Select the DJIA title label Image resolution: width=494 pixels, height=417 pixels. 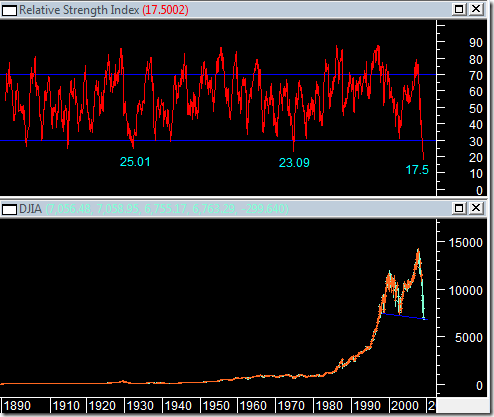pyautogui.click(x=30, y=209)
